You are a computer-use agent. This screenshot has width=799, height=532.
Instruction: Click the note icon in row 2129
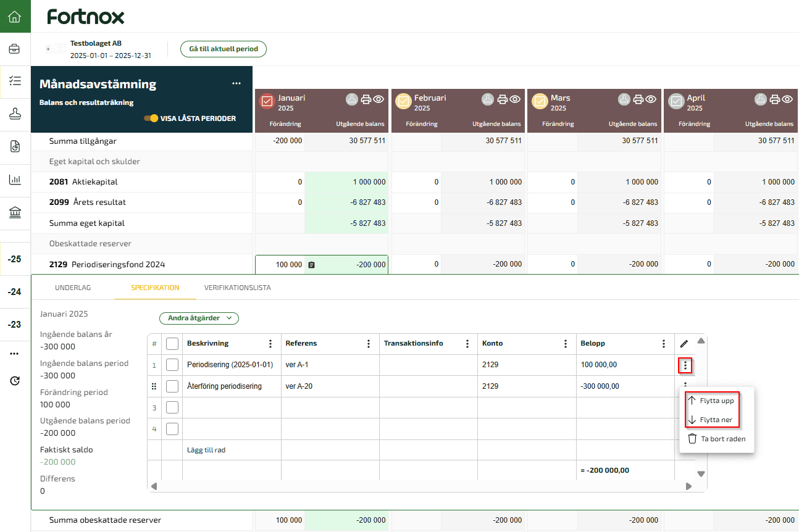coord(311,265)
